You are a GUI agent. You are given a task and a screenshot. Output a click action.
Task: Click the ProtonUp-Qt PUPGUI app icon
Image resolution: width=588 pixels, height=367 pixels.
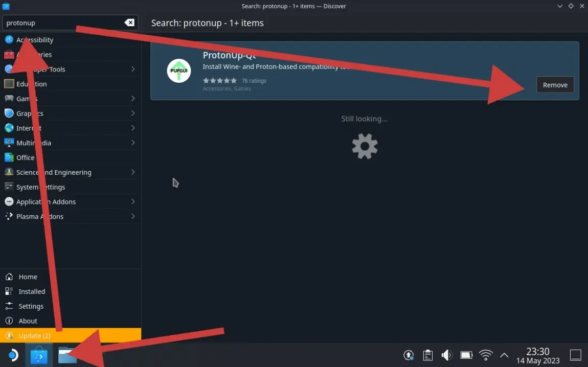[x=179, y=71]
